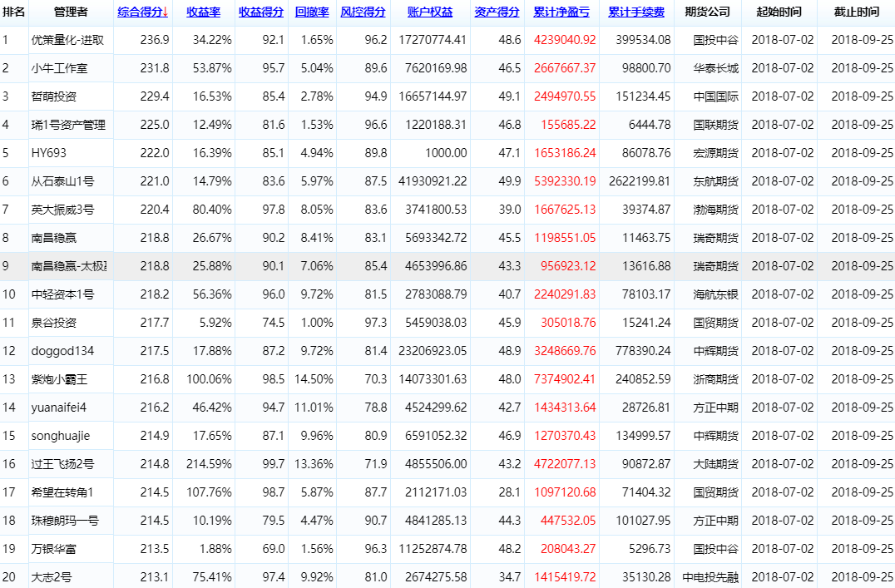
Task: Click drawdown rate 14.50%
Action: (x=314, y=379)
